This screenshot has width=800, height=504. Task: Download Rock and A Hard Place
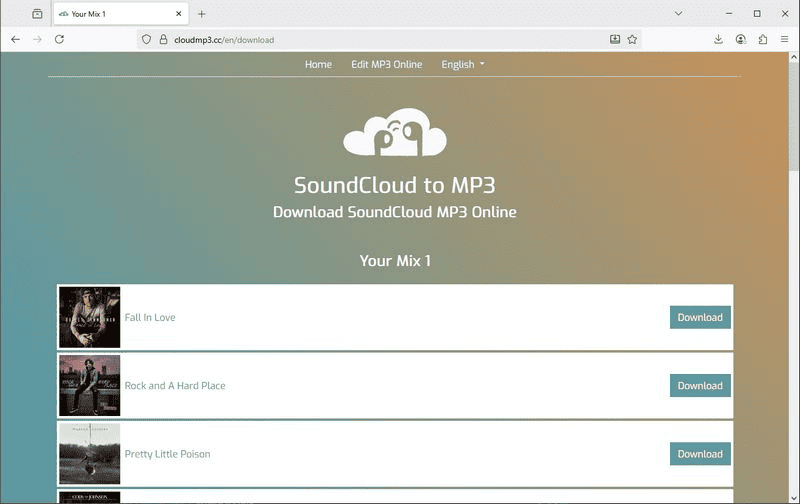click(x=700, y=385)
